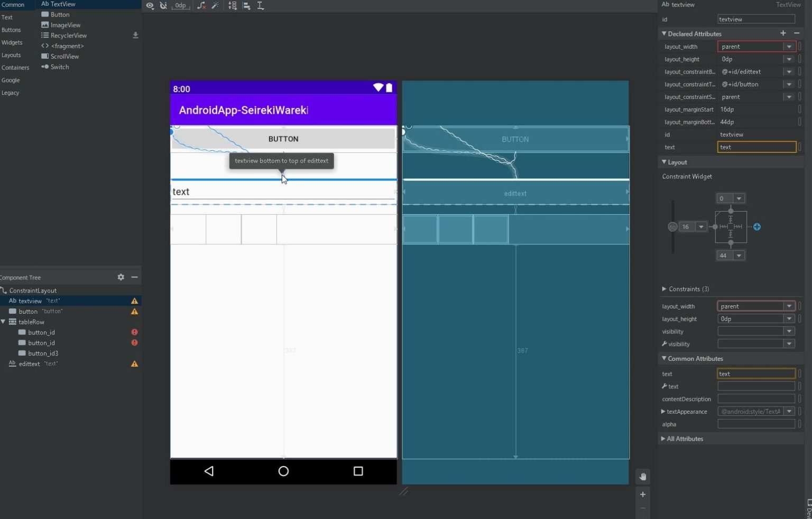Open the Align tool icon in toolbar
The width and height of the screenshot is (812, 519).
tap(246, 6)
